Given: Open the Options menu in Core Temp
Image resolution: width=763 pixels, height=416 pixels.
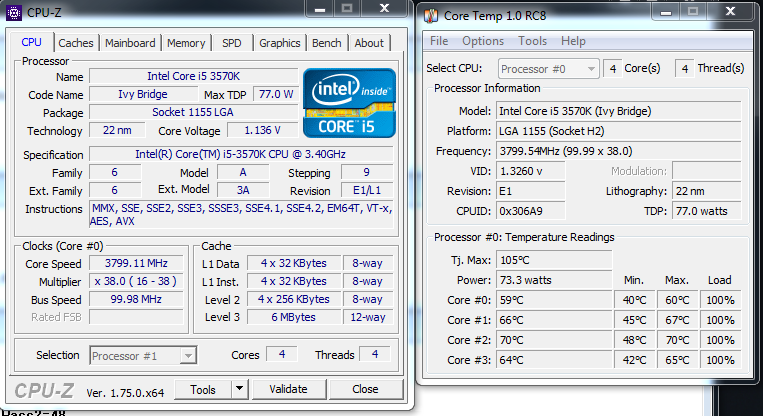Looking at the screenshot, I should click(x=483, y=41).
